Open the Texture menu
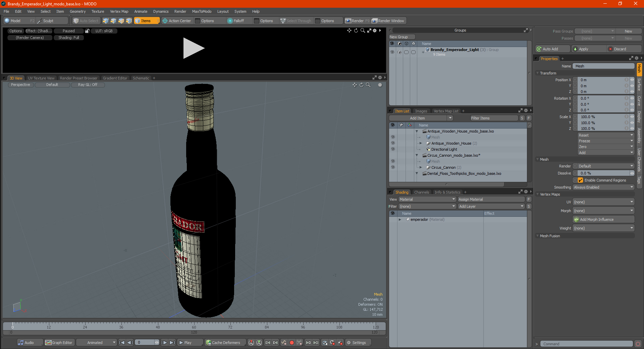Viewport: 644px width, 349px height. (98, 11)
